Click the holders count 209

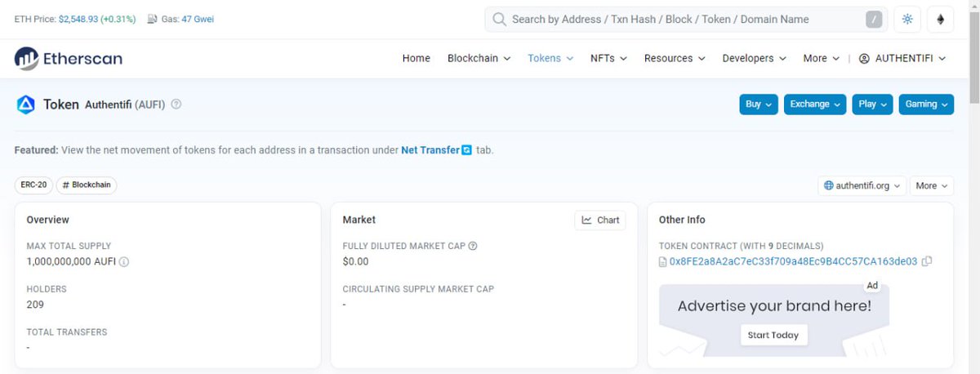click(35, 305)
